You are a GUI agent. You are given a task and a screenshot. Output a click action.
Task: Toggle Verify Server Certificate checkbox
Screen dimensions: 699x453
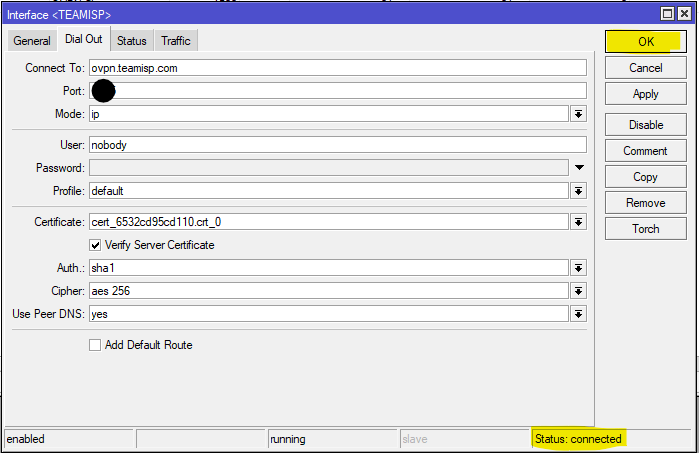[x=96, y=245]
